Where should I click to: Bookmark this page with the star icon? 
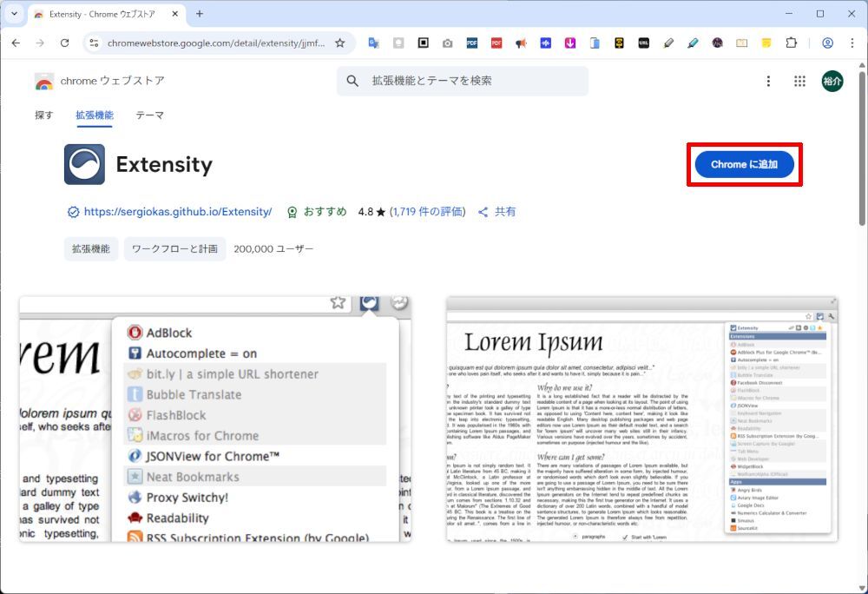(340, 43)
